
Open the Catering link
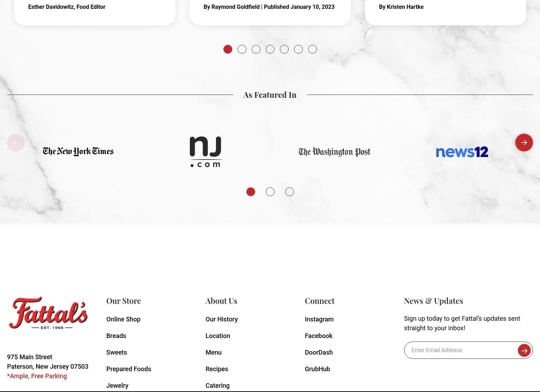tap(217, 385)
